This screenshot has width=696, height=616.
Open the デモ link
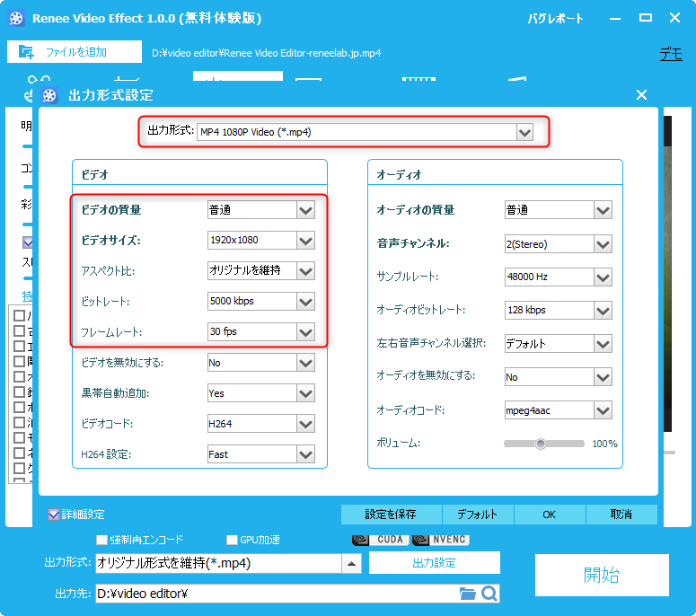coord(671,54)
